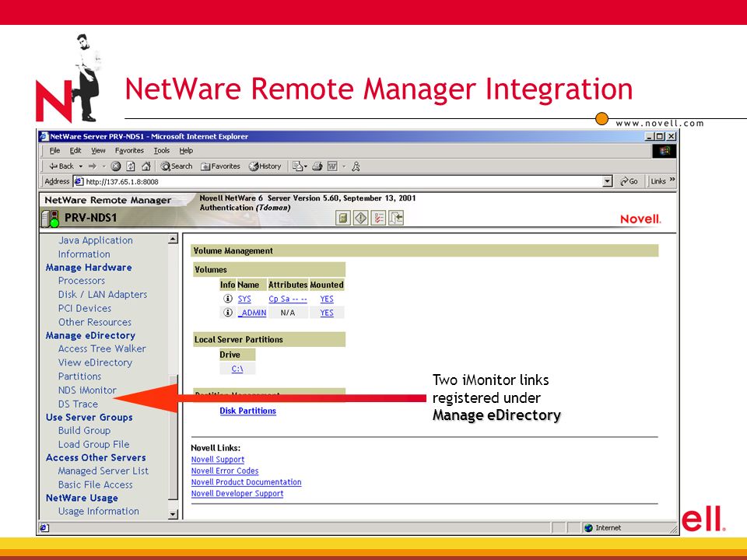
Task: Open NDS iMonitor sidebar link
Action: click(87, 390)
